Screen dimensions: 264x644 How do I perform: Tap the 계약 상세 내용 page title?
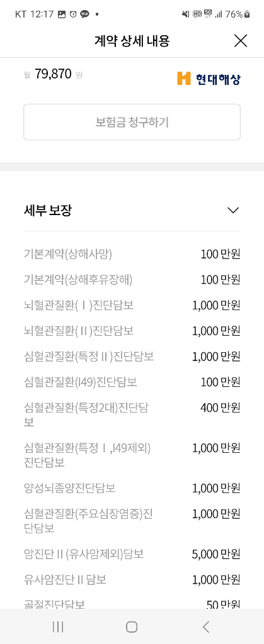132,41
